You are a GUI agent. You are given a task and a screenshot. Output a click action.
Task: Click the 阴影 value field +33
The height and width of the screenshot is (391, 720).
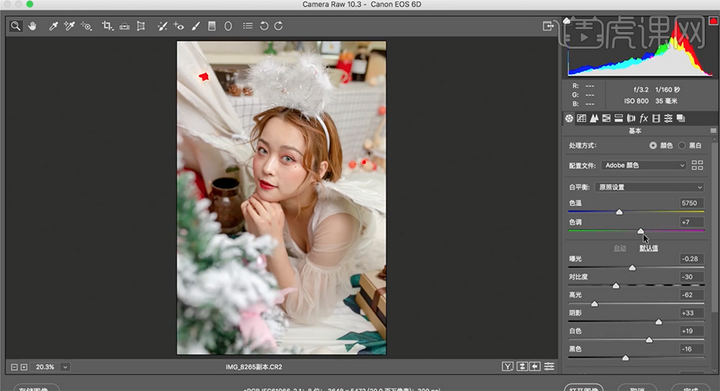(x=691, y=313)
